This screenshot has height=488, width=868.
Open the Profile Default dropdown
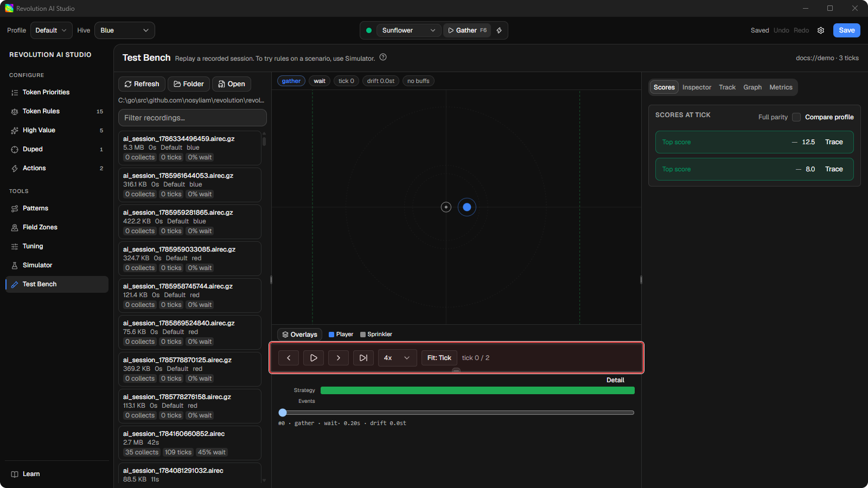click(51, 30)
